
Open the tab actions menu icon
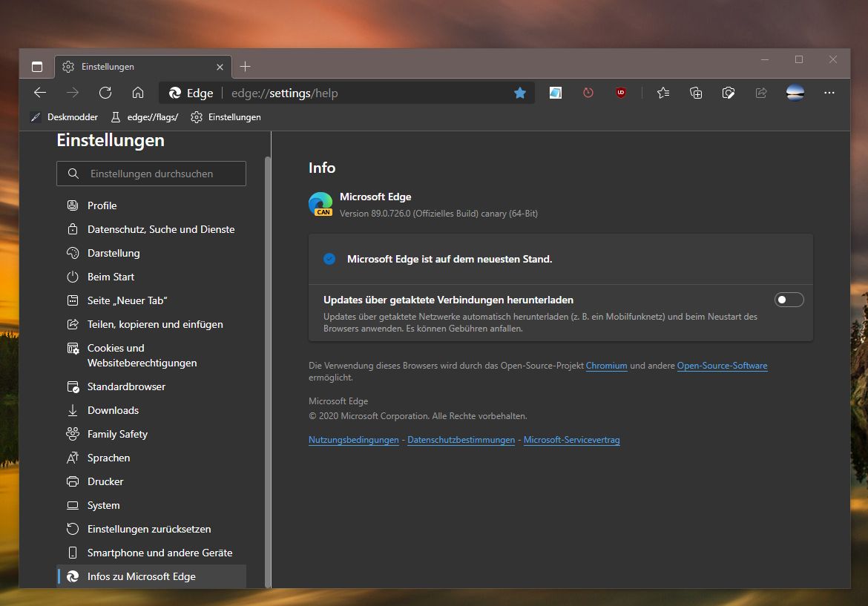pos(37,67)
